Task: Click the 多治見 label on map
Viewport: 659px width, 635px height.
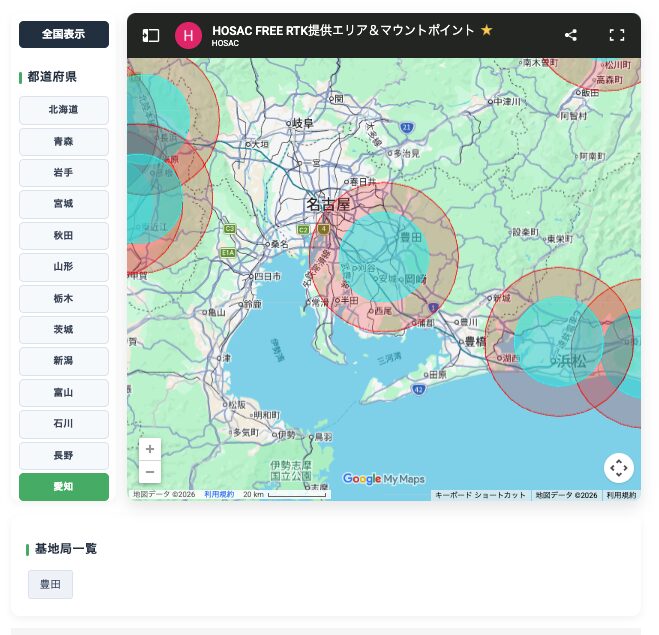Action: 406,153
